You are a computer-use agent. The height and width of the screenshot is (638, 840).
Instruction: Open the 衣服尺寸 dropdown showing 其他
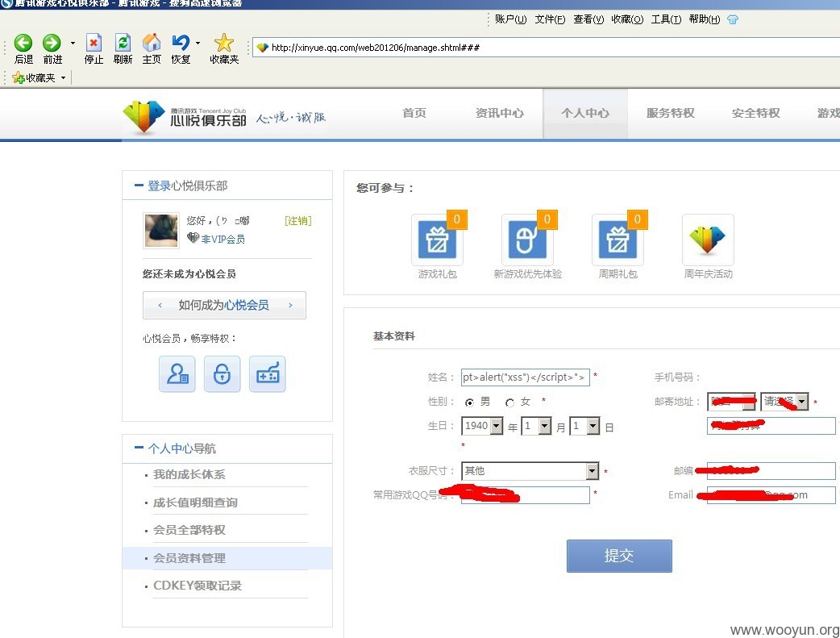[x=530, y=471]
